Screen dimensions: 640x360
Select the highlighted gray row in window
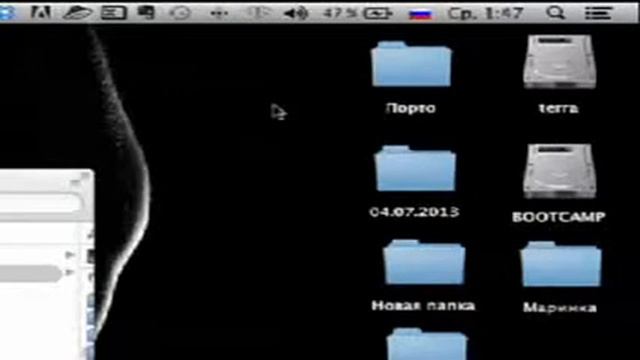pos(31,273)
